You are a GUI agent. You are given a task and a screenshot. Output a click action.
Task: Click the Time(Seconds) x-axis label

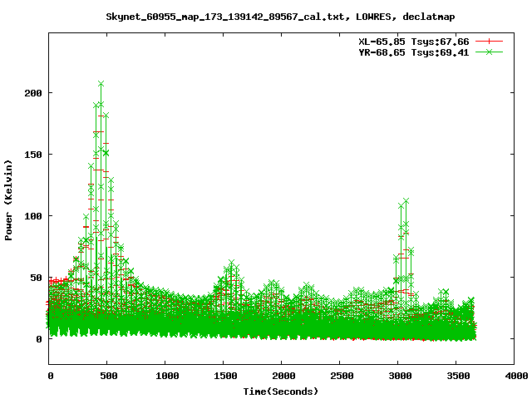point(280,391)
